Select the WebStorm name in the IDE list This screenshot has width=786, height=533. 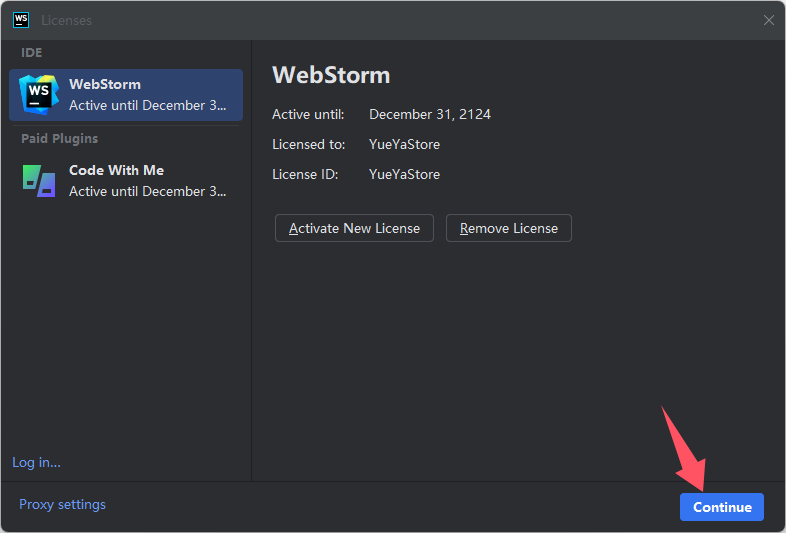[105, 84]
